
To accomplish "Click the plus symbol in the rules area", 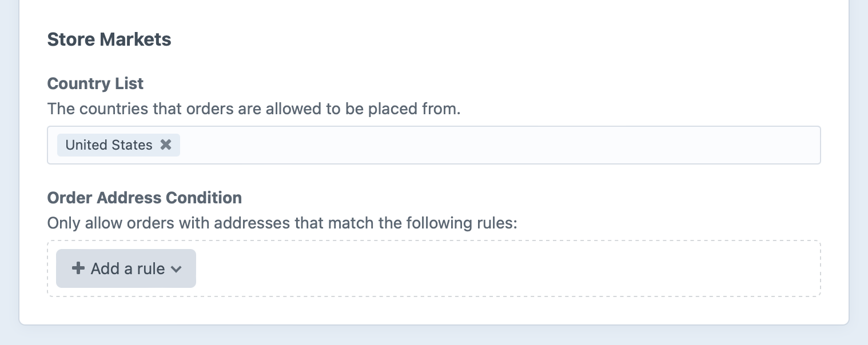I will tap(78, 268).
